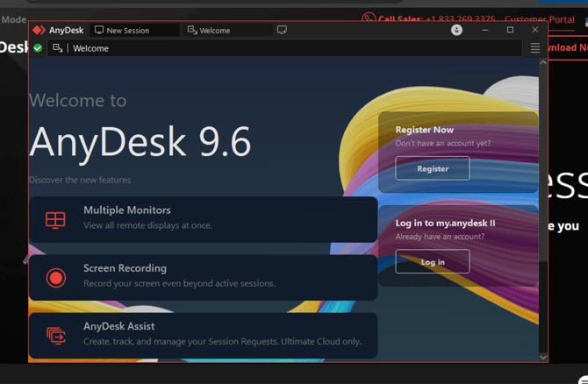
Task: Click Customer Portal link in browser page
Action: pos(540,19)
